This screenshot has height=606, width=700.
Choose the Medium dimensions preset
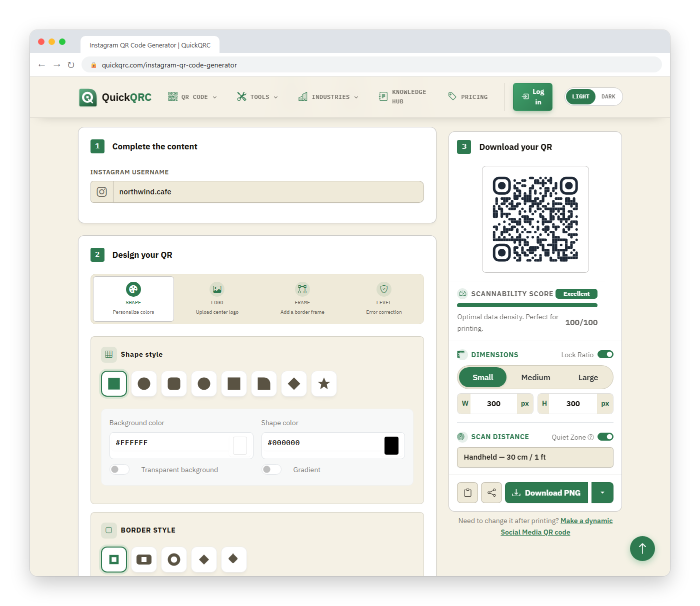tap(535, 378)
